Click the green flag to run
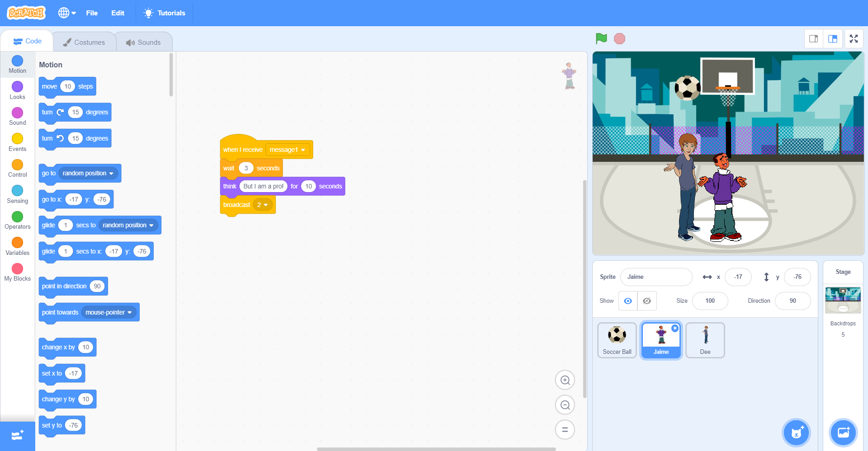Image resolution: width=868 pixels, height=451 pixels. coord(601,39)
